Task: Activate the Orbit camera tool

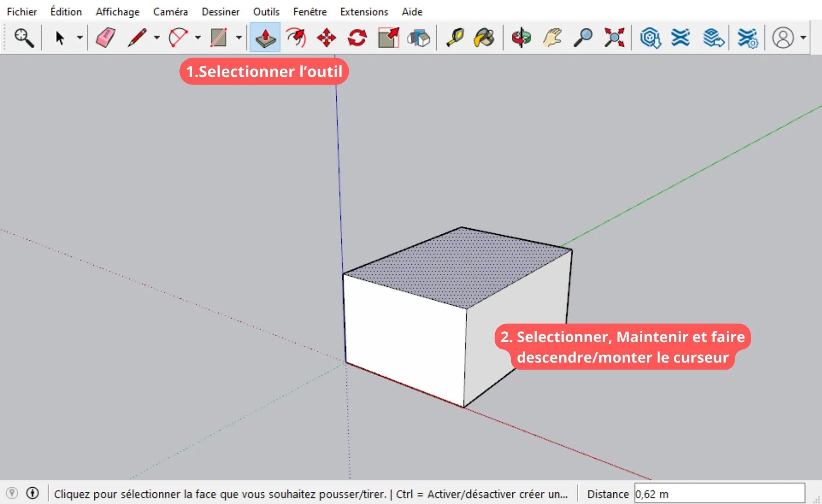Action: (x=521, y=38)
